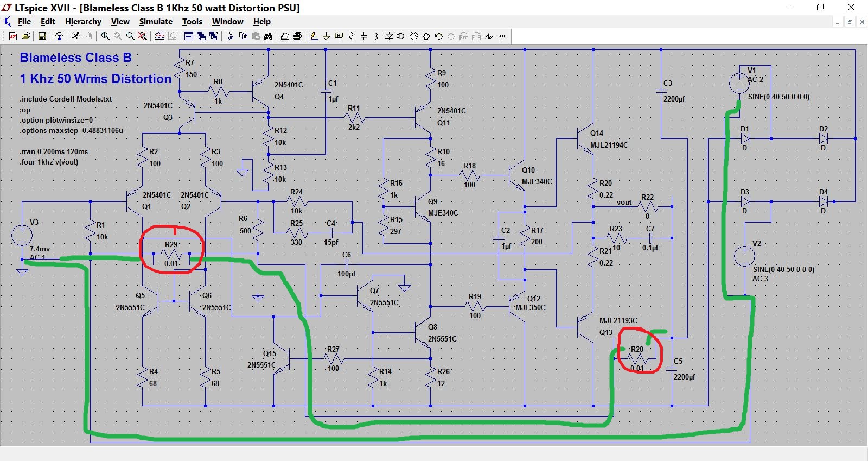Screen dimensions: 868x461
Task: Click the Paste clipboard icon
Action: [256, 36]
